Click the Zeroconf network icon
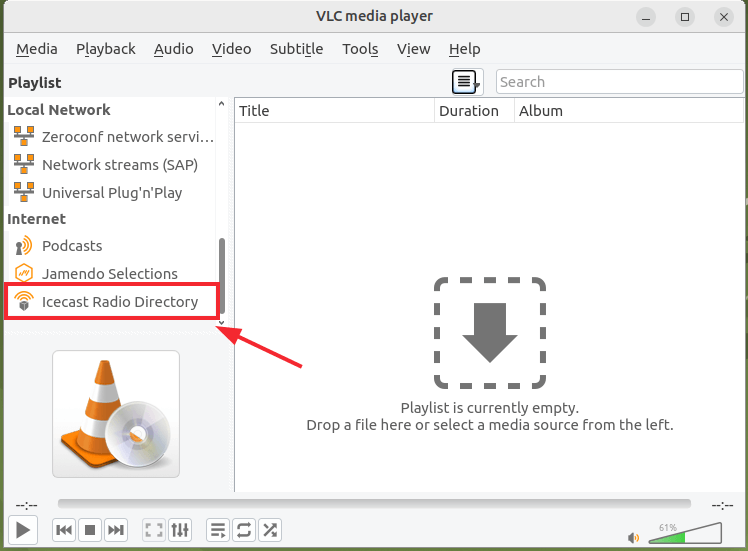 (x=24, y=136)
